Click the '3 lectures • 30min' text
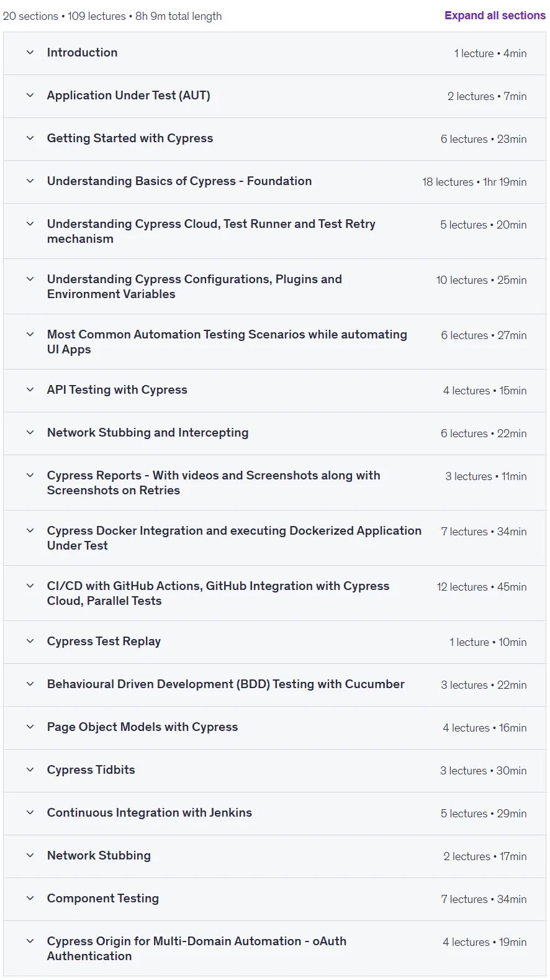550x980 pixels. pos(484,771)
